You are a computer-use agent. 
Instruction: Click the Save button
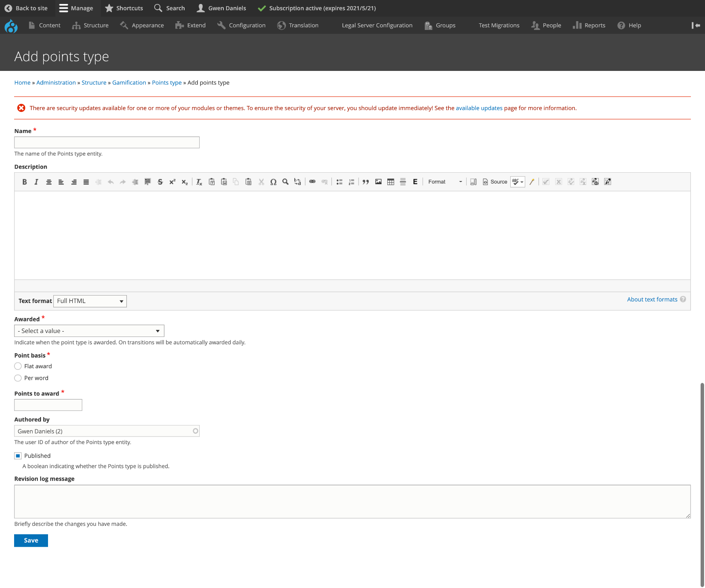[31, 540]
